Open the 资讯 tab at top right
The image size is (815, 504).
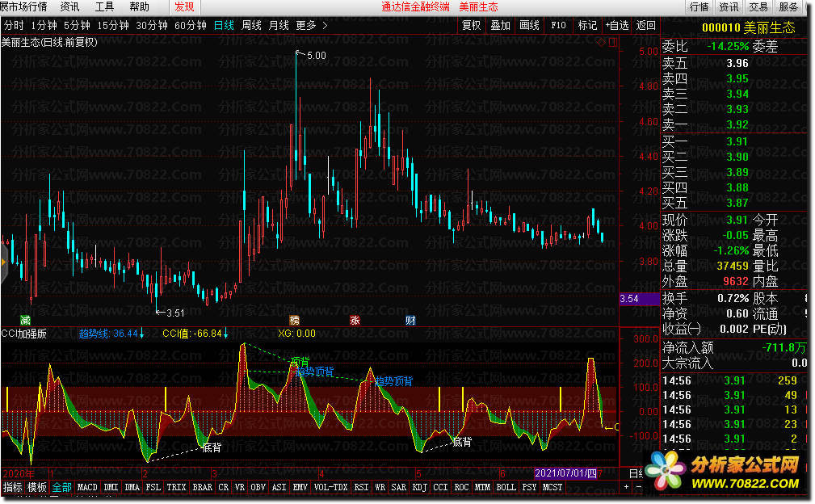pyautogui.click(x=729, y=6)
